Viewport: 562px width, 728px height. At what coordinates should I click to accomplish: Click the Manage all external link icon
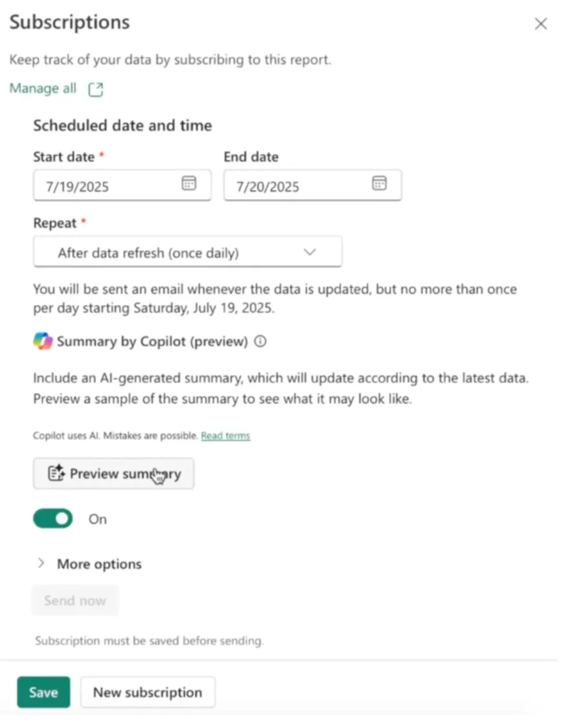(95, 90)
